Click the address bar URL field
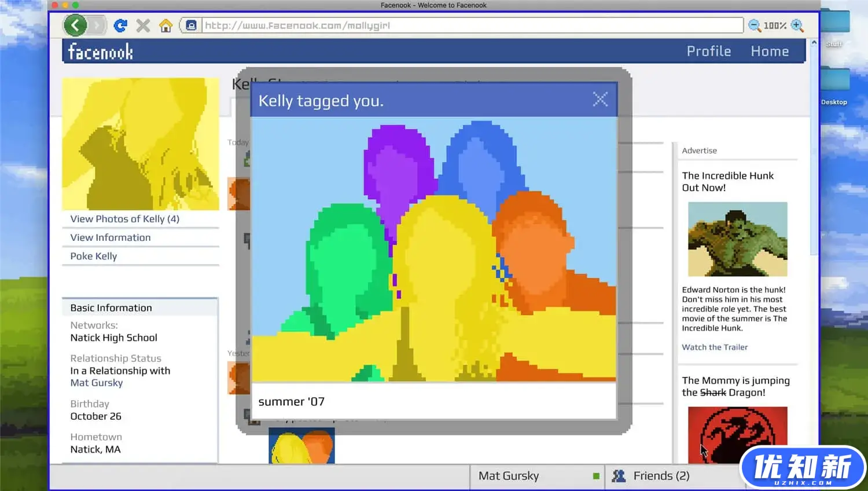The image size is (868, 491). point(472,25)
